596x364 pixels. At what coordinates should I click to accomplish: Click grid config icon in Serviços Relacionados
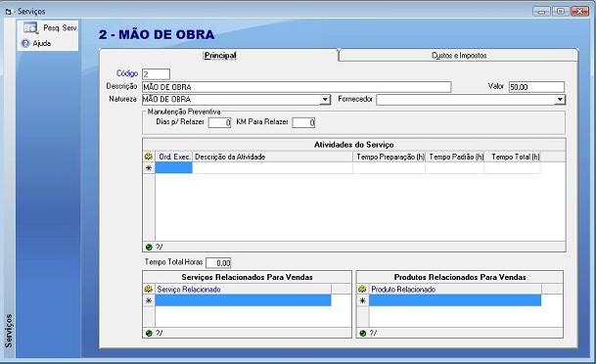(x=149, y=289)
